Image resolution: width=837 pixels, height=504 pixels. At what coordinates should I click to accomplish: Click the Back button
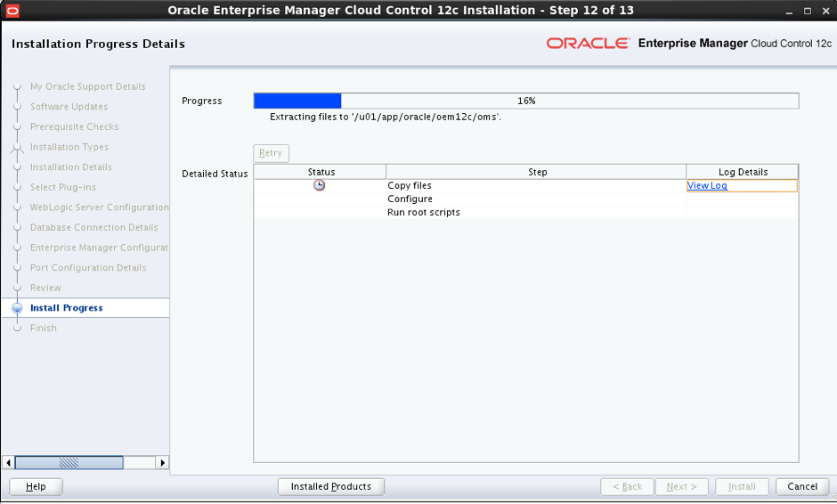(x=627, y=486)
